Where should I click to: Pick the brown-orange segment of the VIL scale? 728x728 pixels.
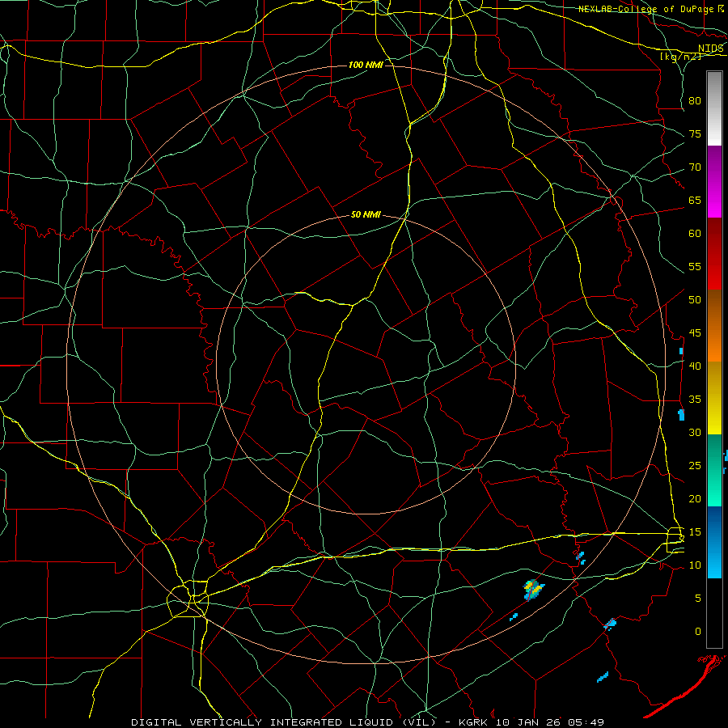pyautogui.click(x=714, y=326)
